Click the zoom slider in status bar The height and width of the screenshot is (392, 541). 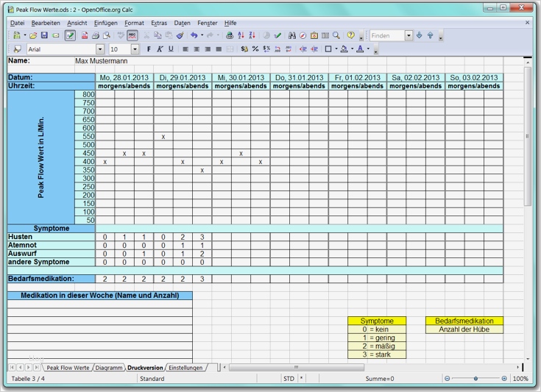475,379
